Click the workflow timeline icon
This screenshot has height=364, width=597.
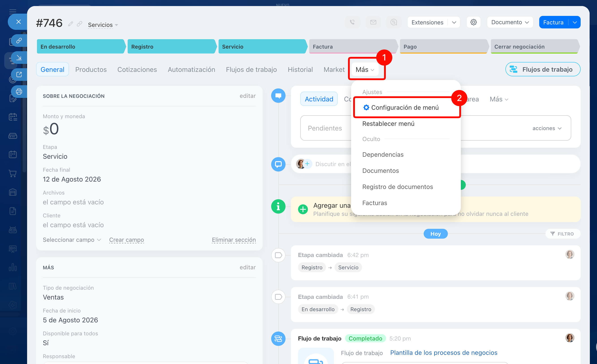[x=278, y=338]
